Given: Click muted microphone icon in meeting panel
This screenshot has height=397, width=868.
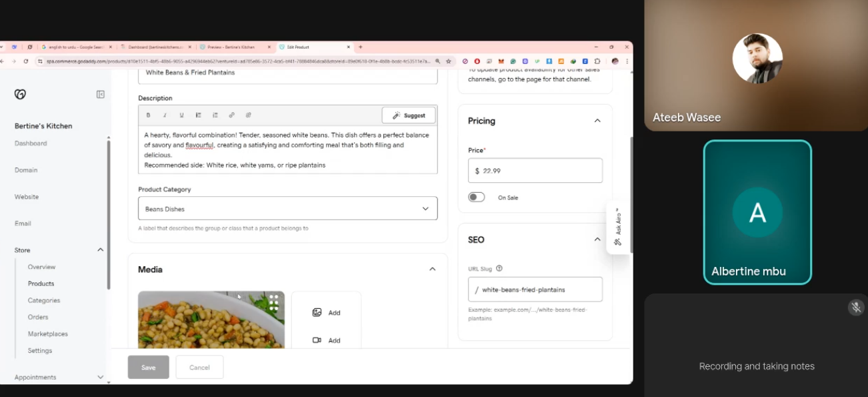Looking at the screenshot, I should (856, 307).
